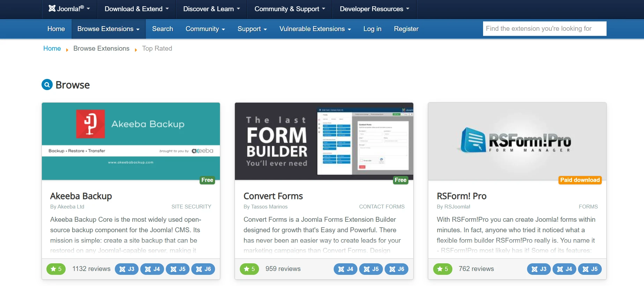Image resolution: width=644 pixels, height=286 pixels.
Task: Click RSForm! Pro description text
Action: pyautogui.click(x=516, y=235)
